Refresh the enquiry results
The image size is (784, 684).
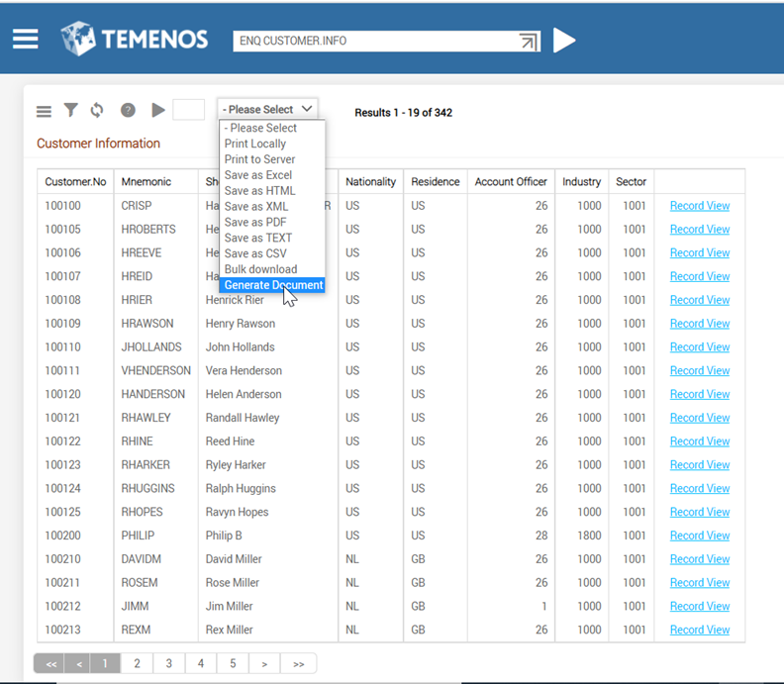click(97, 111)
